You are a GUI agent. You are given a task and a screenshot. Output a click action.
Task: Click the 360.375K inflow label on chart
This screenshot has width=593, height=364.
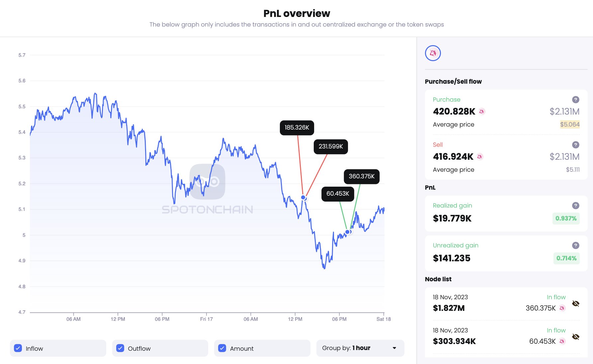pyautogui.click(x=362, y=176)
